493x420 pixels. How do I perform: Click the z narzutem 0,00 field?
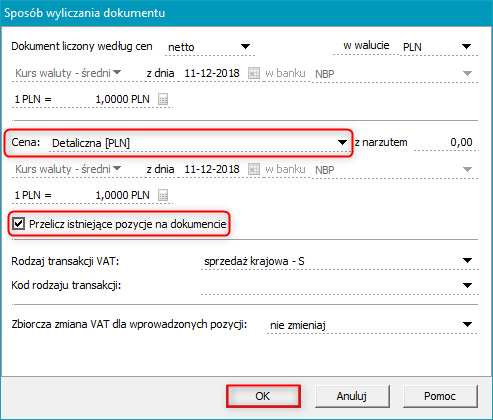446,143
